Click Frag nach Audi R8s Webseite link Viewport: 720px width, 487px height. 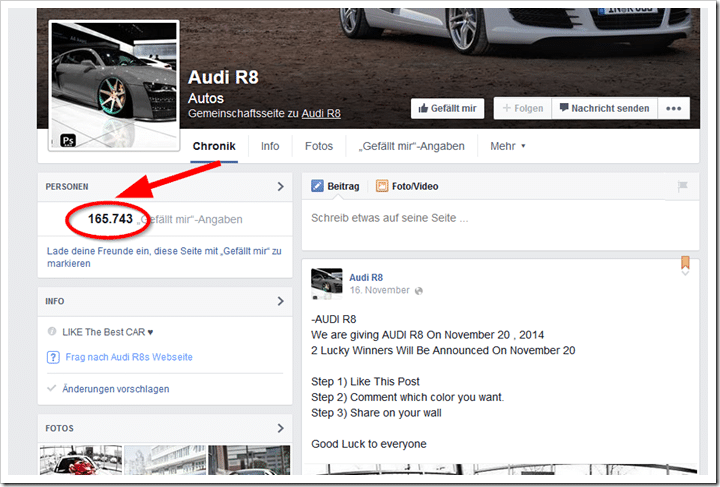pos(129,357)
